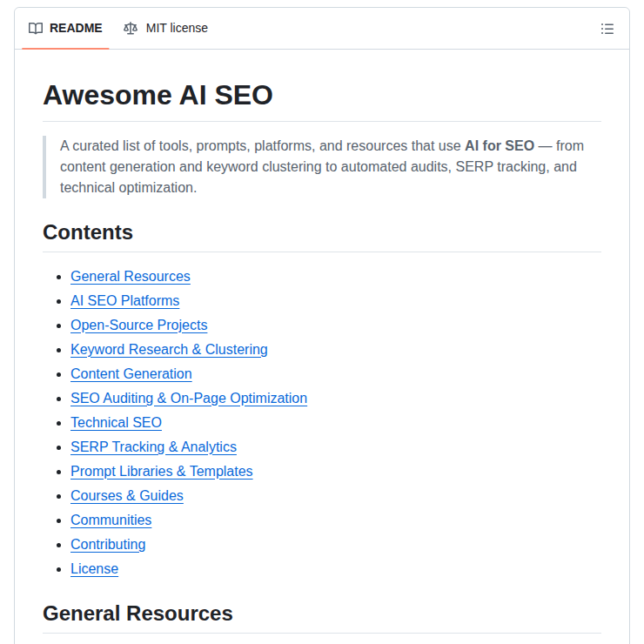The height and width of the screenshot is (644, 644).
Task: Go to Content Generation link
Action: coord(131,373)
